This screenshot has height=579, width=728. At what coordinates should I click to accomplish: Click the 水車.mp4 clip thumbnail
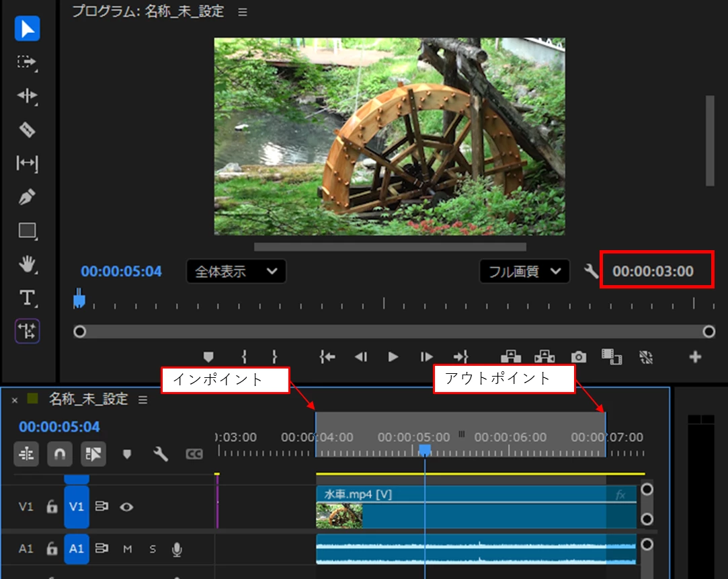[339, 515]
